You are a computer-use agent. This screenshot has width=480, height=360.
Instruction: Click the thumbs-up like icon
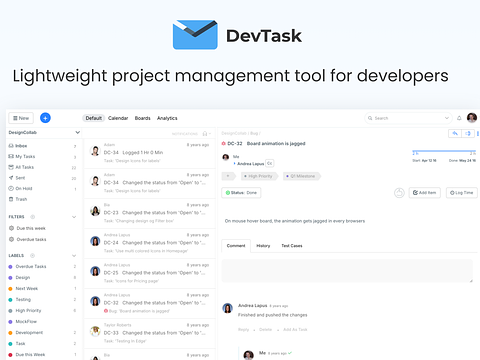(x=399, y=193)
